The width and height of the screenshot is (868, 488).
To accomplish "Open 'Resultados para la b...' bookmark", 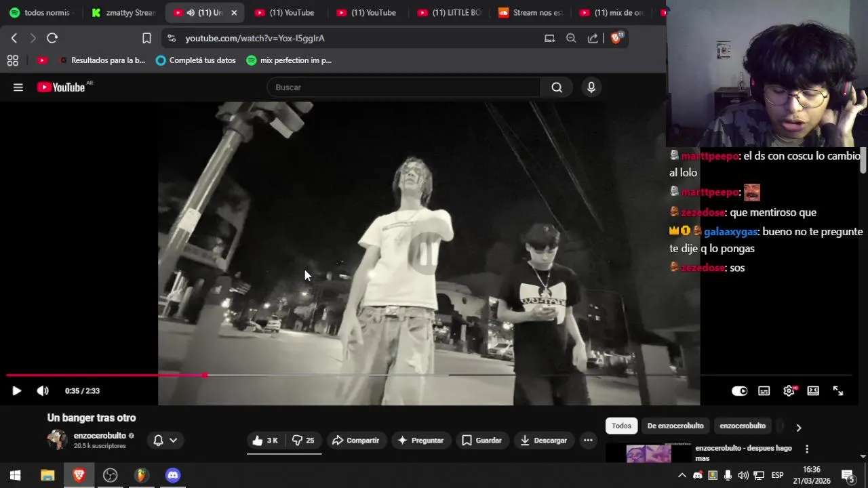I will point(102,60).
